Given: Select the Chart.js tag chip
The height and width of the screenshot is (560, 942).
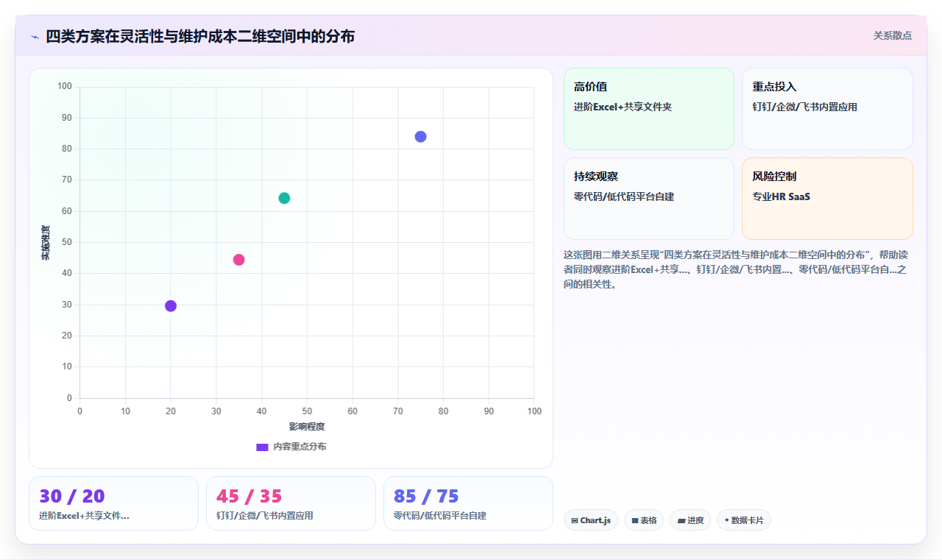Looking at the screenshot, I should pyautogui.click(x=591, y=520).
